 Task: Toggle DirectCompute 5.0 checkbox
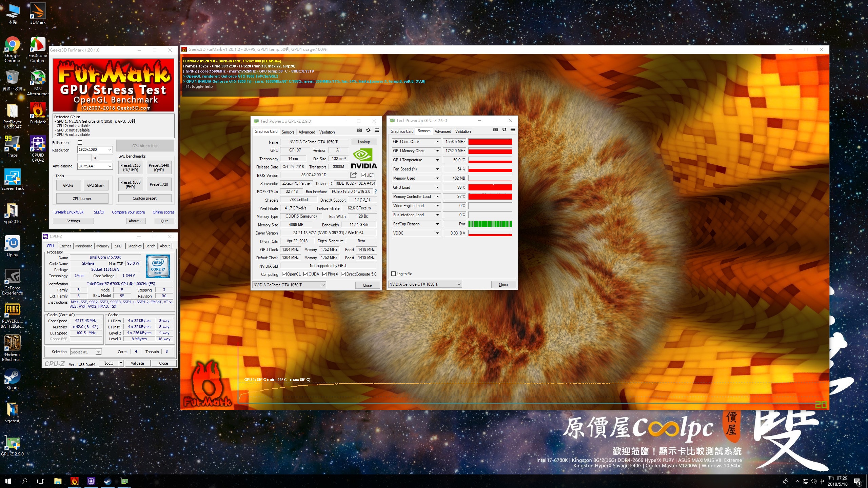click(x=343, y=274)
